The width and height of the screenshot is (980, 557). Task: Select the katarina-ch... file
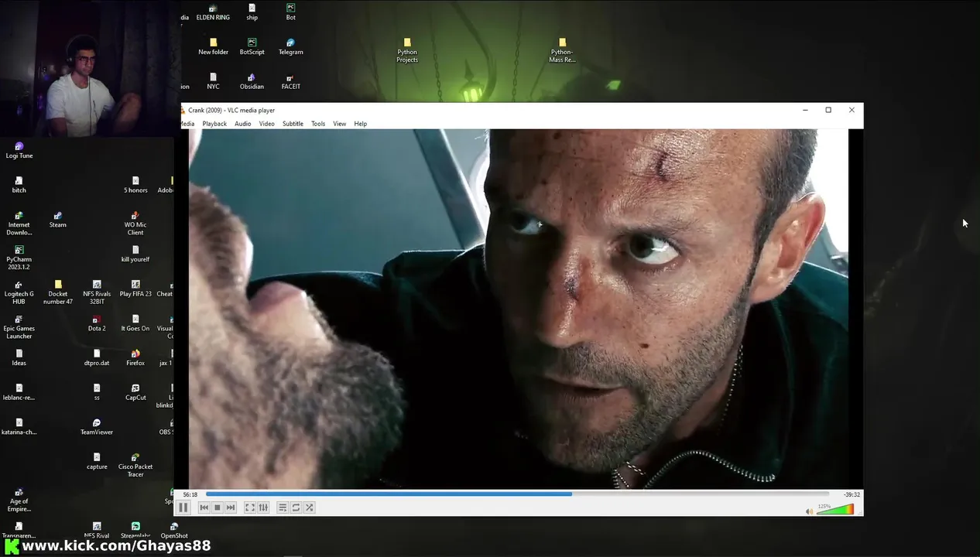pyautogui.click(x=19, y=427)
